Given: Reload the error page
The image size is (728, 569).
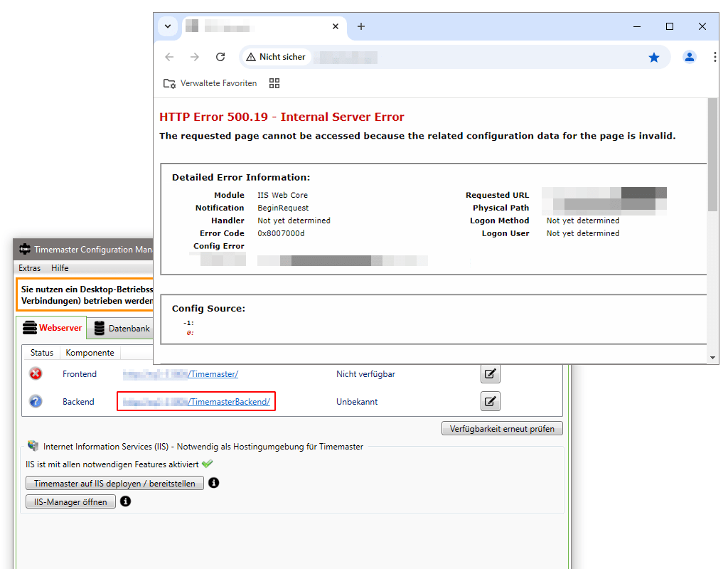Looking at the screenshot, I should pos(220,56).
